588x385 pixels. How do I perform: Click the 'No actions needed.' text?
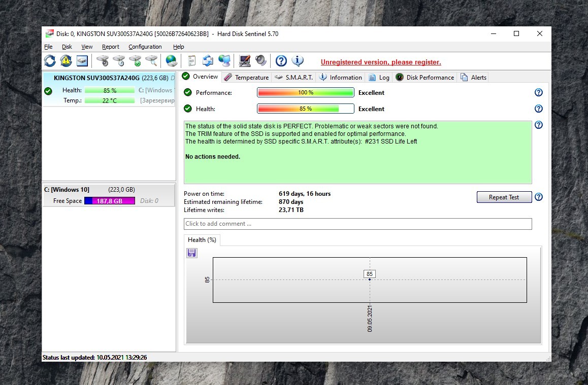(x=213, y=157)
